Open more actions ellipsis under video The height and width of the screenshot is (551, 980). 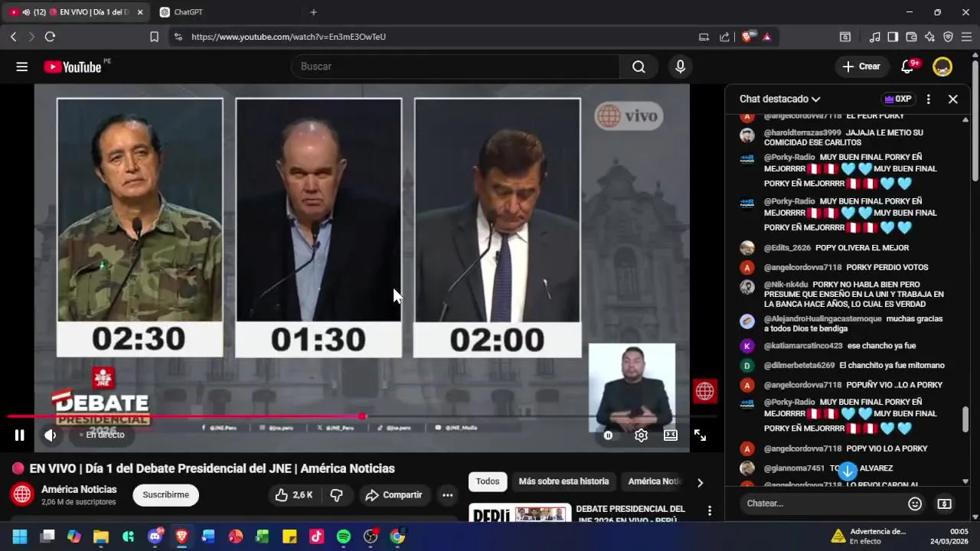coord(448,495)
